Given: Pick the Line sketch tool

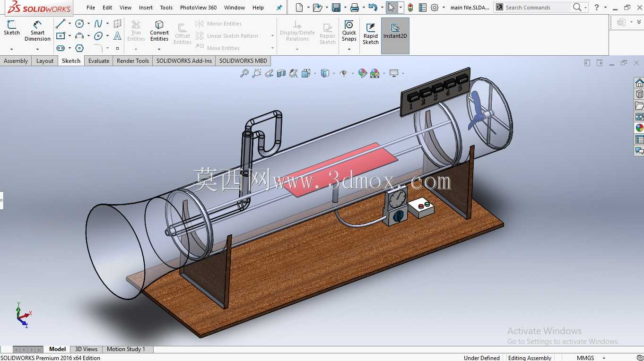Looking at the screenshot, I should [61, 24].
